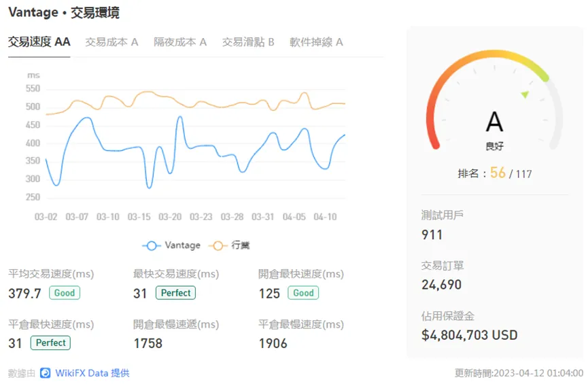Click the 03-02 x-axis date label
The width and height of the screenshot is (588, 384).
click(46, 217)
